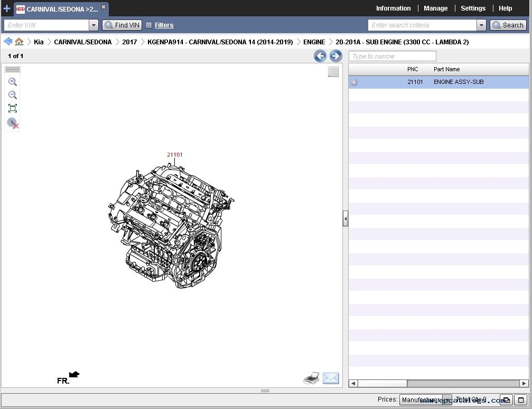This screenshot has height=409, width=532.
Task: Fit the diagram to window
Action: pos(13,108)
